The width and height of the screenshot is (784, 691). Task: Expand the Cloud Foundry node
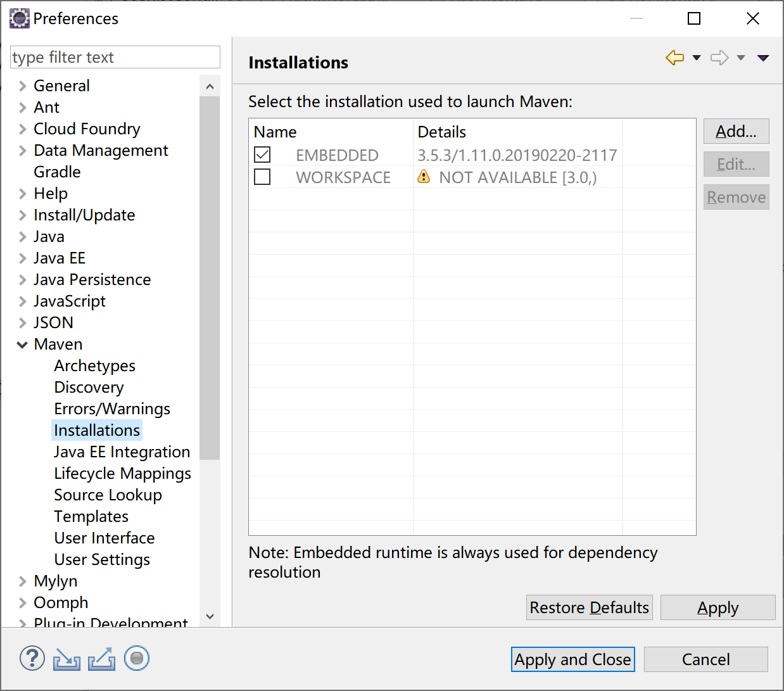(x=23, y=129)
